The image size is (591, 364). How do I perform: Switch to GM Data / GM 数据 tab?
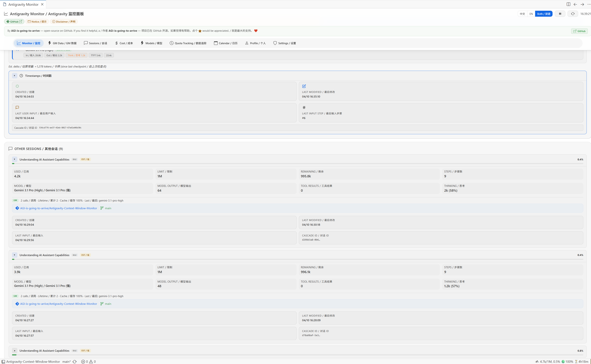pyautogui.click(x=62, y=43)
